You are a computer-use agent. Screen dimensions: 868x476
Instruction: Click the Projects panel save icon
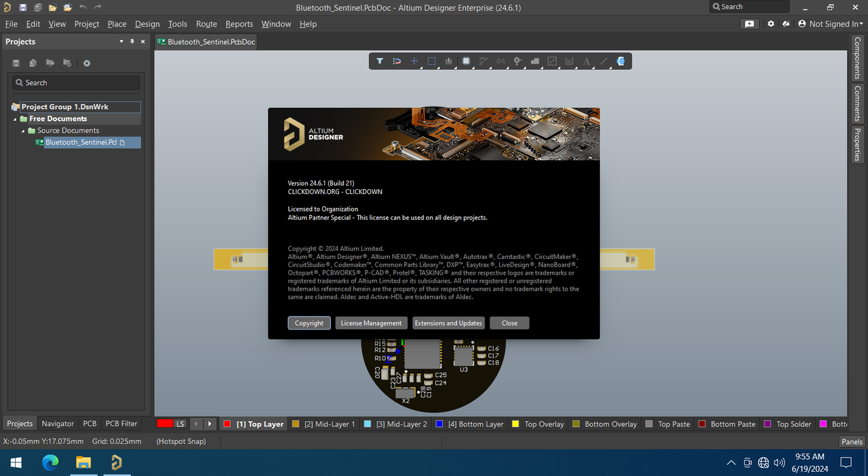click(16, 63)
